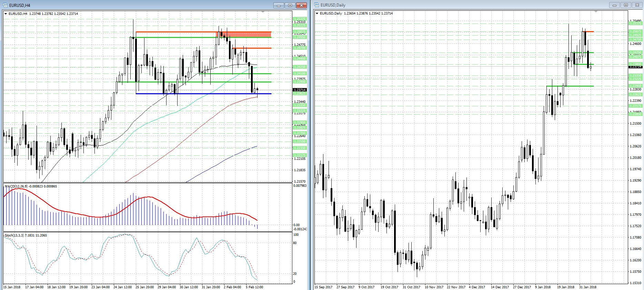
Task: Click the 31 Oct 2017 date on Daily time axis
Action: click(412, 287)
